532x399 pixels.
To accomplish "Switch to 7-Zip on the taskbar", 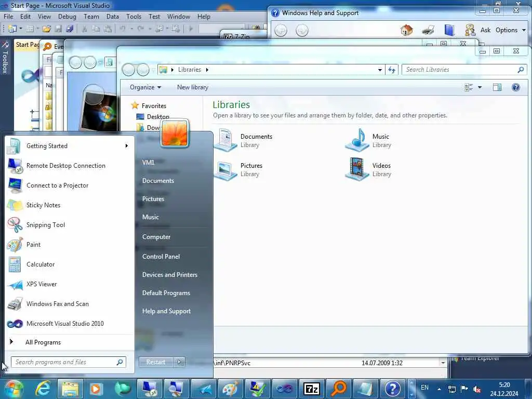I will (312, 389).
